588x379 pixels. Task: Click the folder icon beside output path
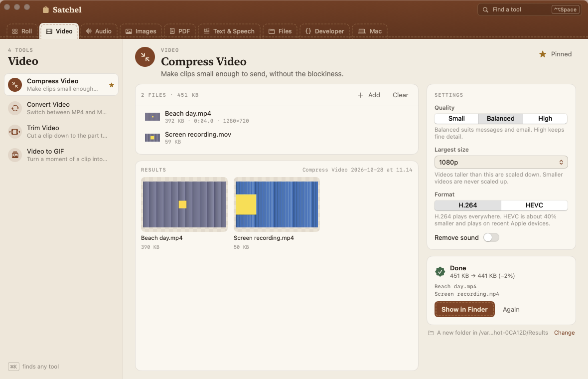431,333
